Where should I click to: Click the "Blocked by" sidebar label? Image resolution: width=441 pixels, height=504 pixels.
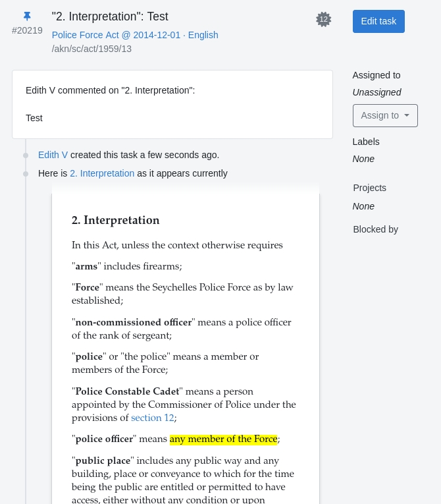(x=375, y=229)
